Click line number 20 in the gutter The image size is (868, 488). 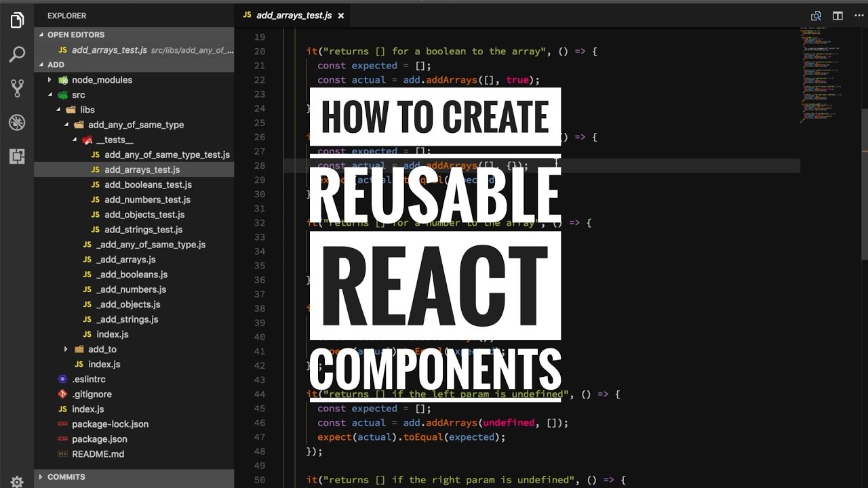click(x=259, y=52)
